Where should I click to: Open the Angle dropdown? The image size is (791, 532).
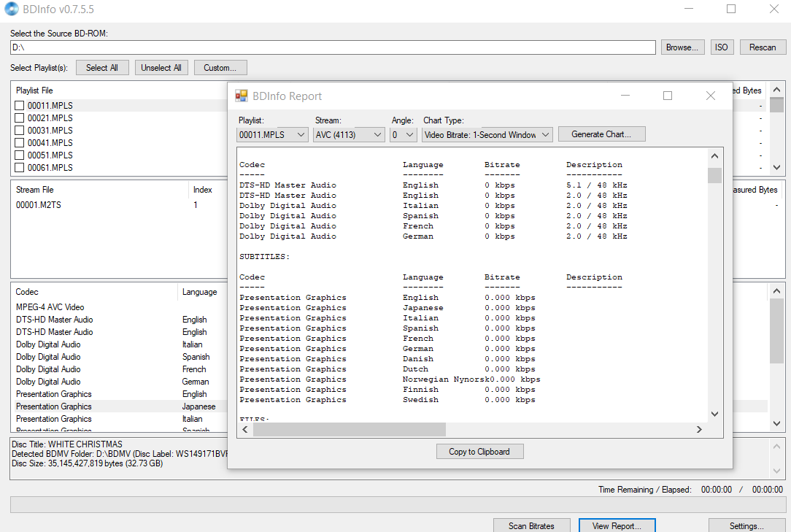pos(403,135)
